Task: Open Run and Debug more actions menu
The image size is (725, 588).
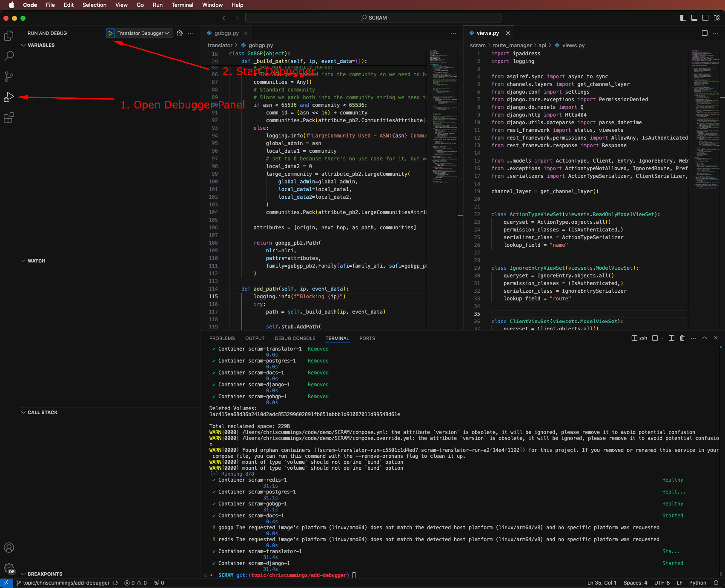Action: [x=191, y=33]
